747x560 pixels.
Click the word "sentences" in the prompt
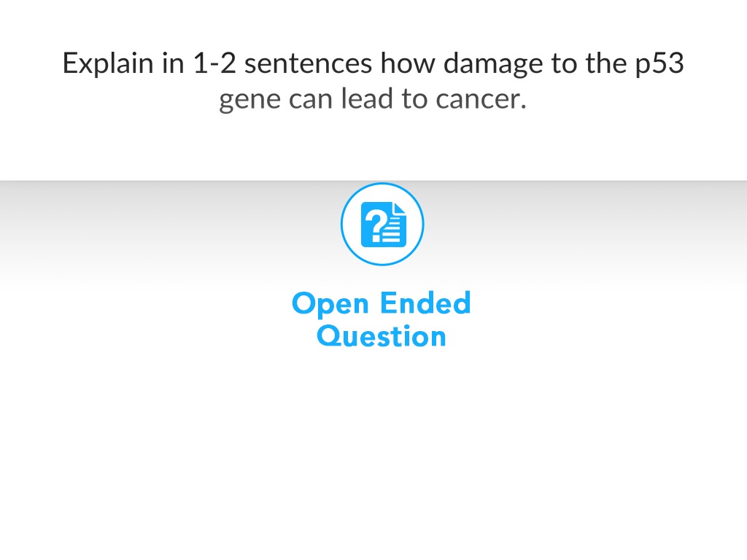coord(309,63)
